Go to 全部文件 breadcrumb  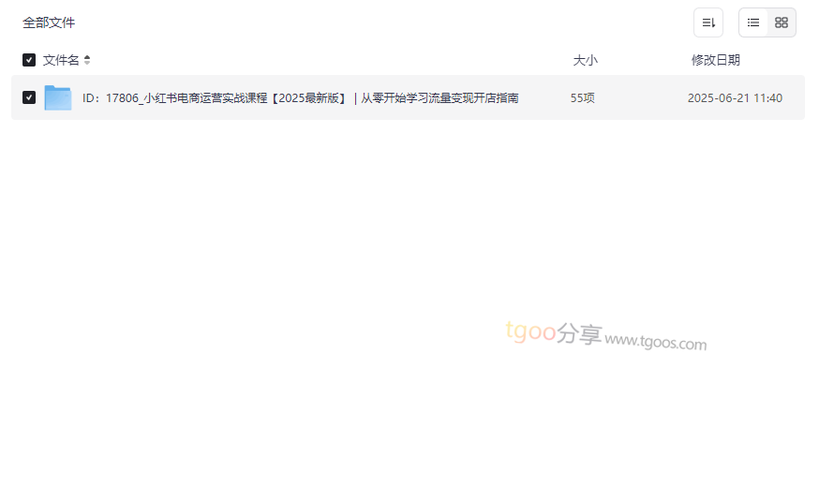pyautogui.click(x=49, y=22)
